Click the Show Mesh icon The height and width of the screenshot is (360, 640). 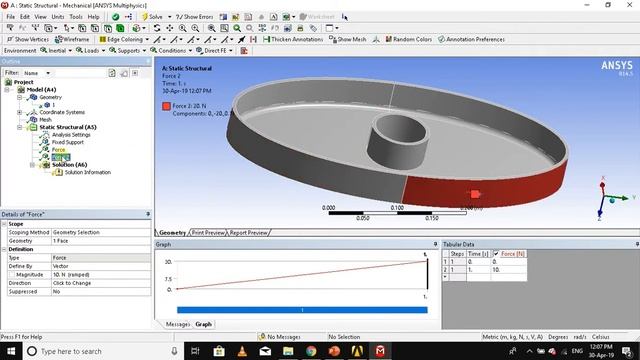click(332, 39)
